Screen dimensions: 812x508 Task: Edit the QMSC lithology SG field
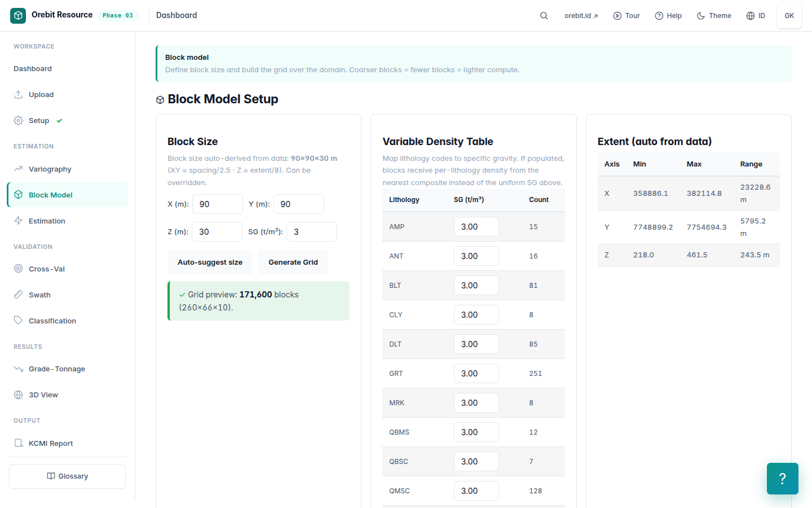[x=476, y=491]
